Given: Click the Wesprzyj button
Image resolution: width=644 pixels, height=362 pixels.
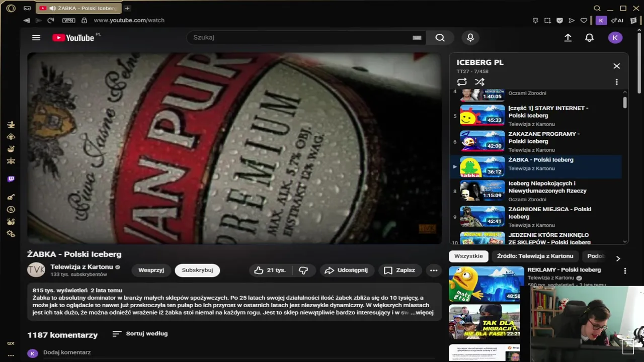Looking at the screenshot, I should tap(151, 270).
